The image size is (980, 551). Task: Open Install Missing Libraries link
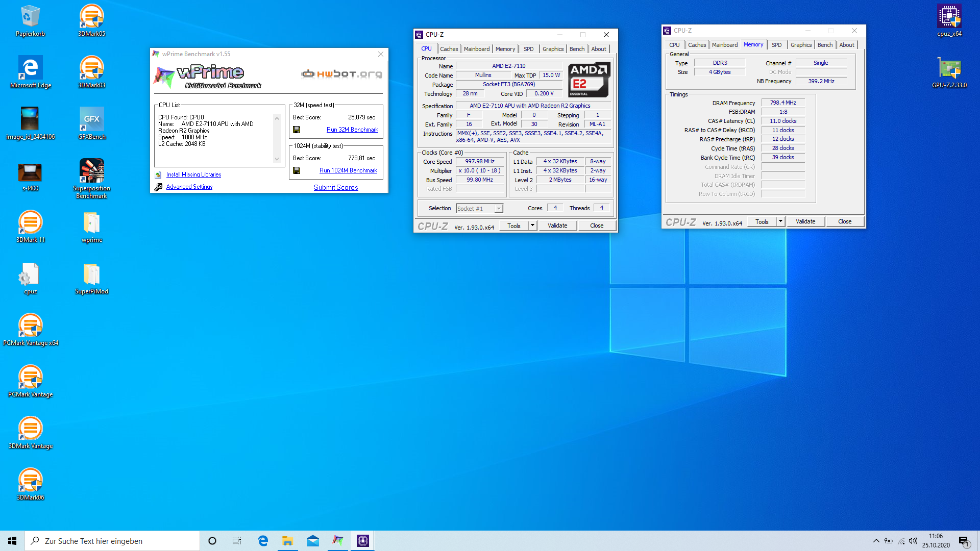(193, 174)
